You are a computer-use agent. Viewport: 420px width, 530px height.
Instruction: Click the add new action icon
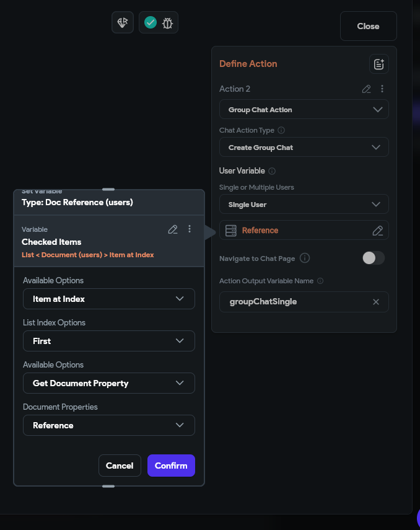click(x=378, y=64)
